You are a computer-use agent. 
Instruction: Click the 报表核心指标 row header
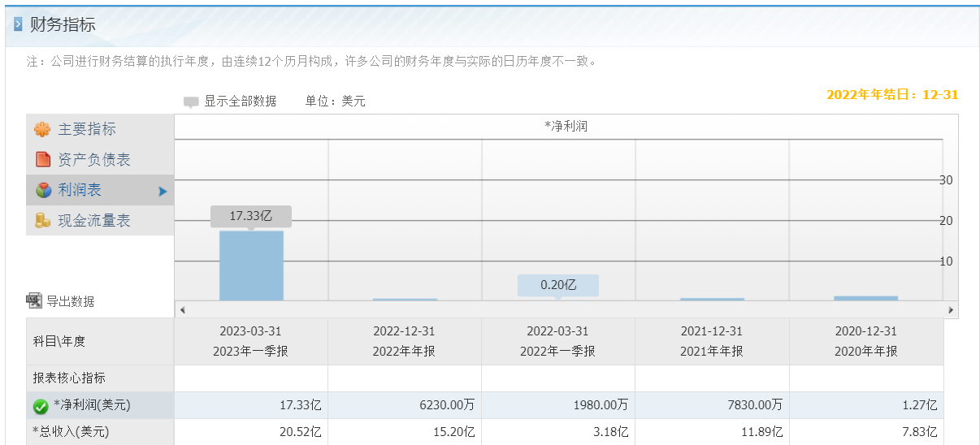pos(100,378)
